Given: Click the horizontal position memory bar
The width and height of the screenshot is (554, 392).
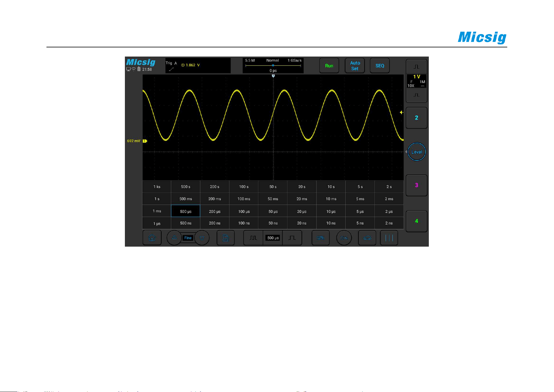Looking at the screenshot, I should (273, 65).
